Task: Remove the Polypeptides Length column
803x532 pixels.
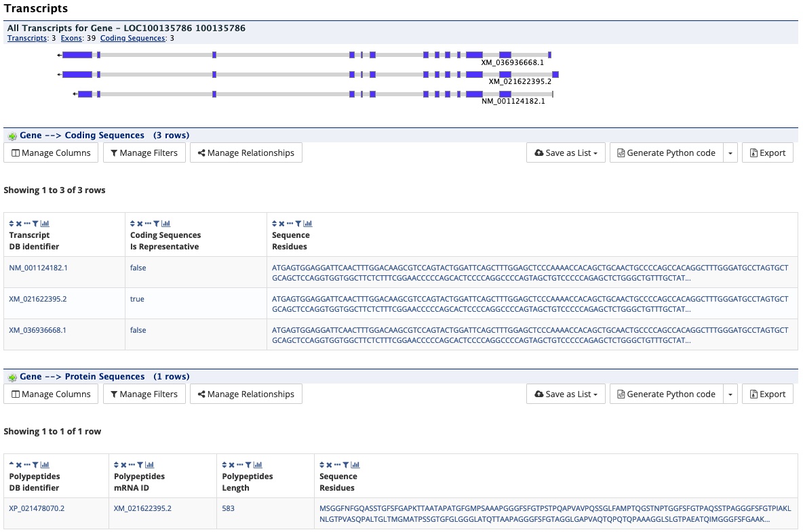Action: click(231, 465)
